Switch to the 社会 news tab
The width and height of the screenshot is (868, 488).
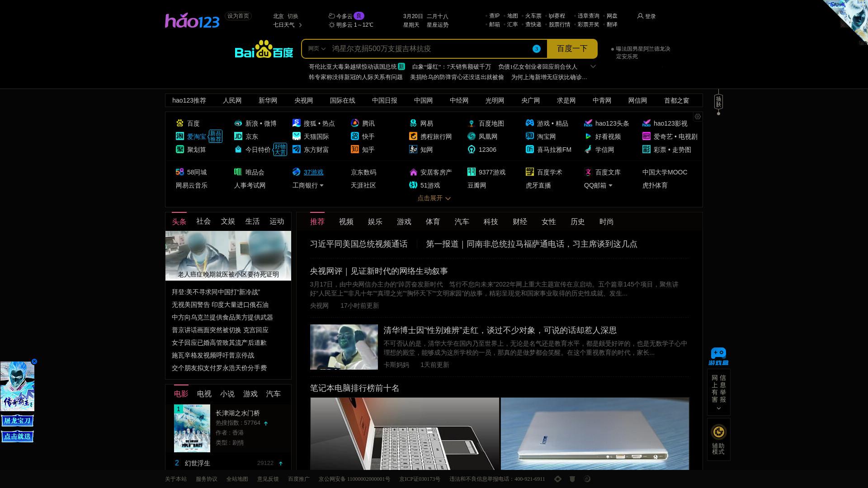click(203, 221)
